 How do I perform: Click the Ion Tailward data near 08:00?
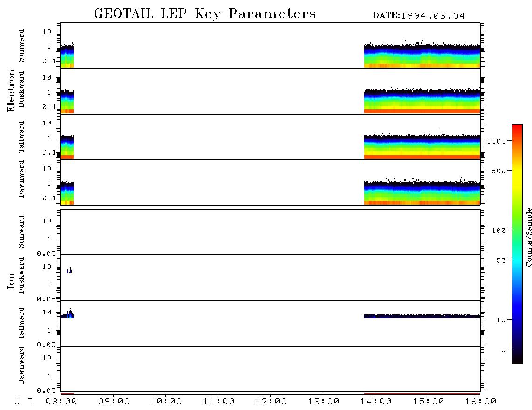tap(67, 314)
